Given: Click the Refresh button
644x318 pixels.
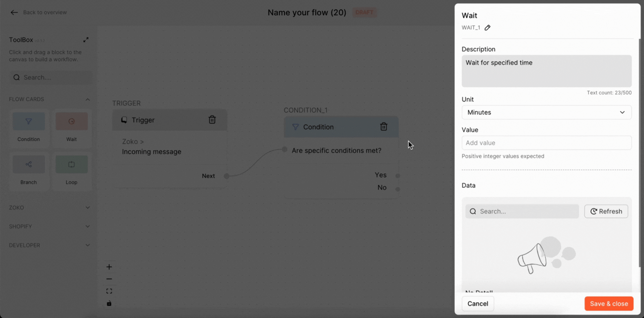Looking at the screenshot, I should [606, 211].
